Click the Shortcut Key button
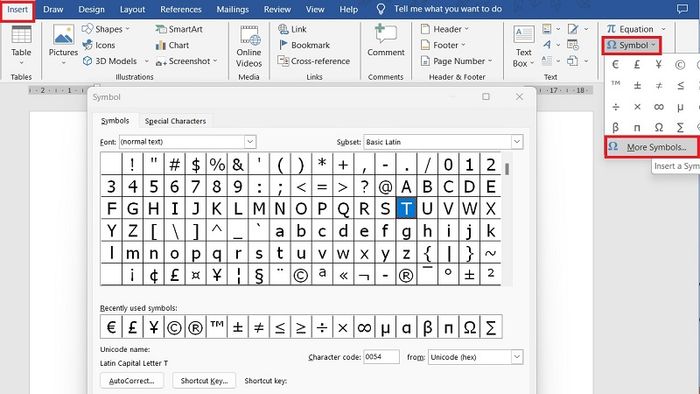Image resolution: width=700 pixels, height=394 pixels. pyautogui.click(x=204, y=381)
